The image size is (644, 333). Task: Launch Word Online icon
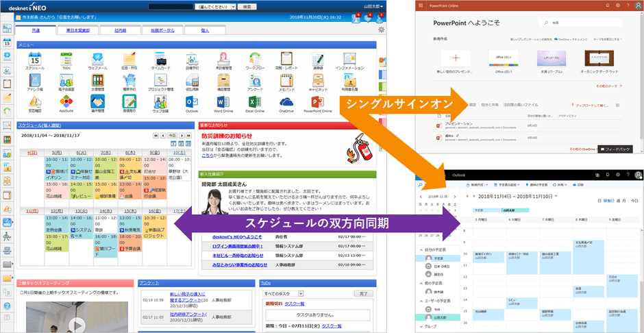(223, 100)
